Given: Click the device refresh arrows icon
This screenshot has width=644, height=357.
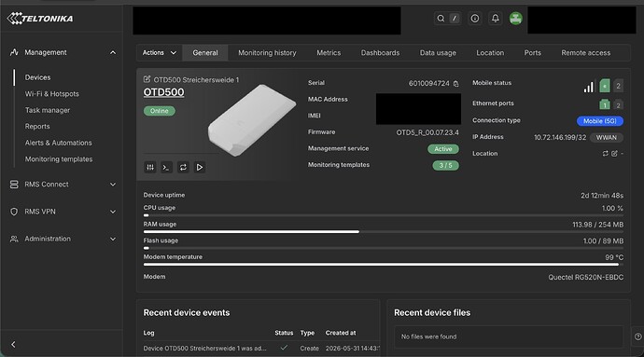Looking at the screenshot, I should pos(183,167).
